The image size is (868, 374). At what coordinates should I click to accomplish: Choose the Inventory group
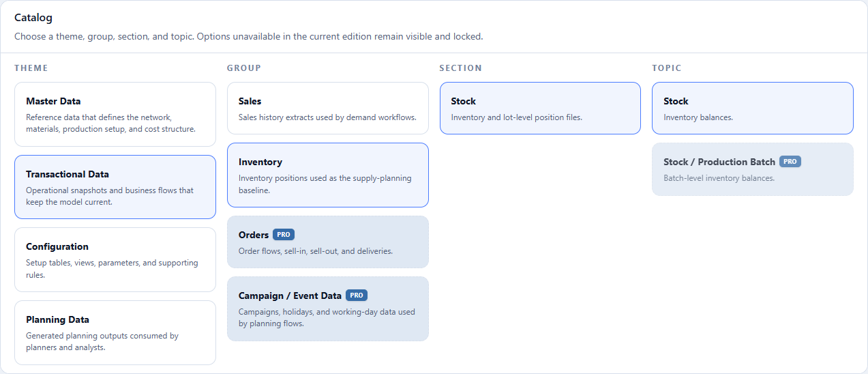pos(328,175)
